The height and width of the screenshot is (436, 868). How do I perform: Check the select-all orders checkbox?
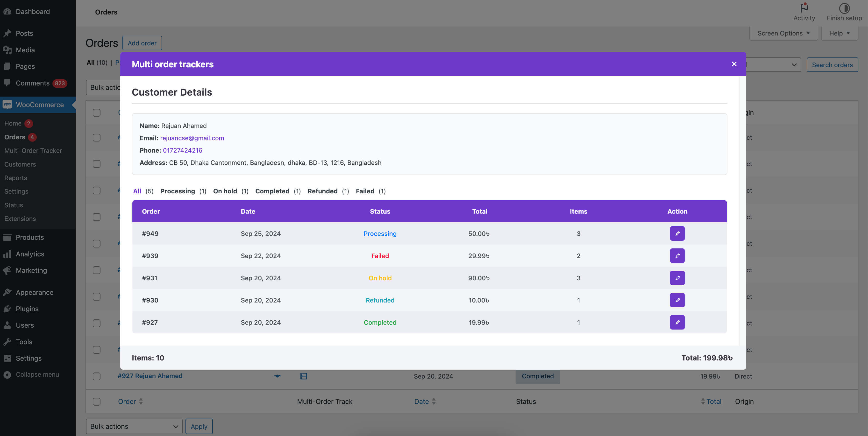pos(97,113)
